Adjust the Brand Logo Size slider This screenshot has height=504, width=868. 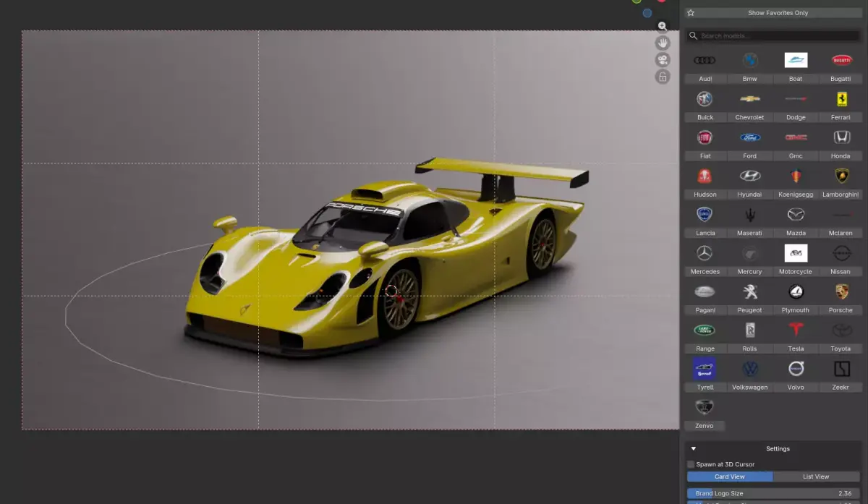click(x=773, y=493)
